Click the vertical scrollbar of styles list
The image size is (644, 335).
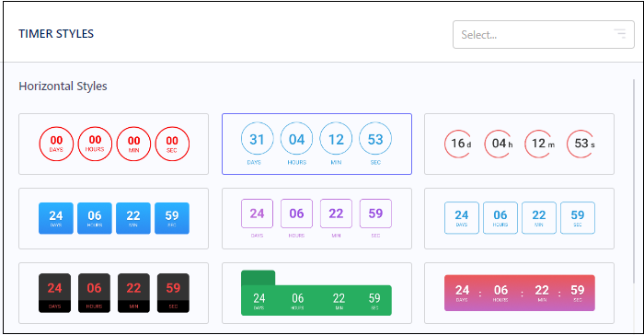[634, 181]
